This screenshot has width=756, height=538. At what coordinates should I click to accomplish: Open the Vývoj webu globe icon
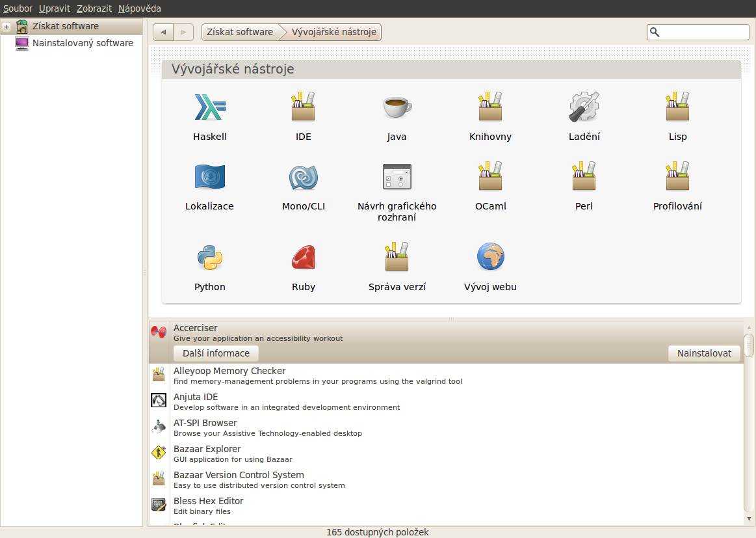(x=490, y=258)
